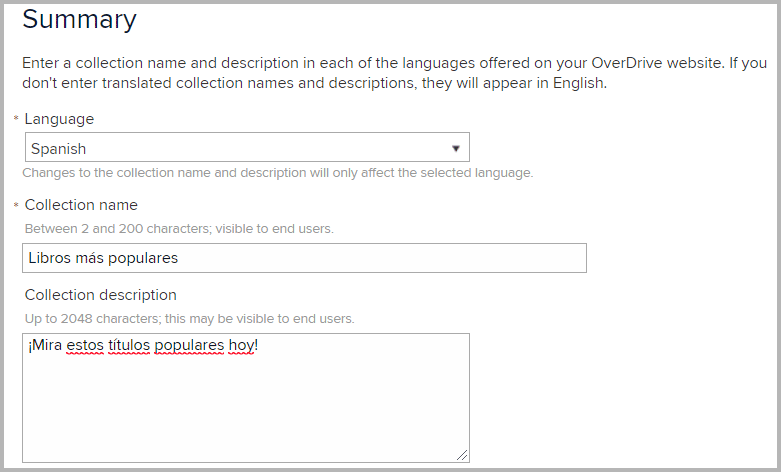Click empty area of Collection description box
Viewport: 781px width, 472px height.
click(x=246, y=408)
